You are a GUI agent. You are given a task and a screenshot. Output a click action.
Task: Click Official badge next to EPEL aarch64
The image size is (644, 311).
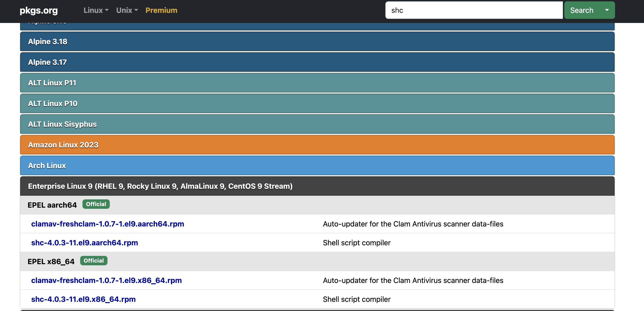coord(96,204)
